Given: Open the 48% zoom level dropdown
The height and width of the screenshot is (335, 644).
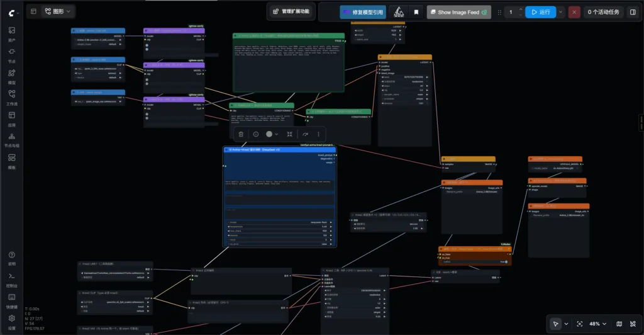Looking at the screenshot, I should pos(598,324).
